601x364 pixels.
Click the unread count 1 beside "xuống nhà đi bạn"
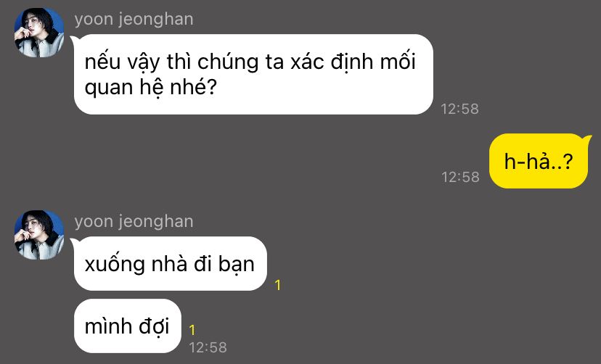[x=278, y=285]
